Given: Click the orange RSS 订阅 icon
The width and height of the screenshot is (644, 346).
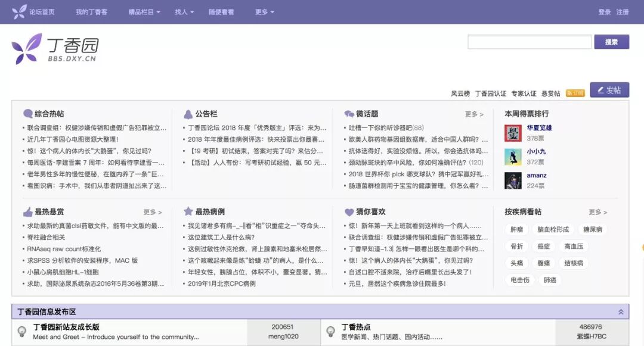Looking at the screenshot, I should pyautogui.click(x=575, y=93).
